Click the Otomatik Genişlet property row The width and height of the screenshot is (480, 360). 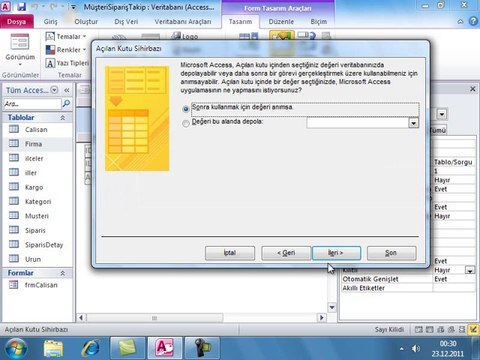click(408, 279)
